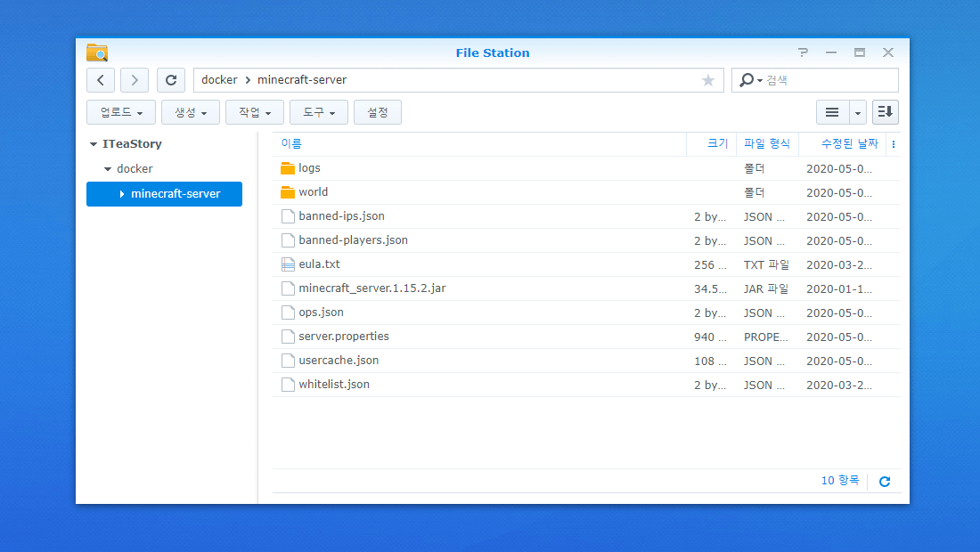Click the File Station app icon
The height and width of the screenshot is (552, 980).
pyautogui.click(x=97, y=53)
